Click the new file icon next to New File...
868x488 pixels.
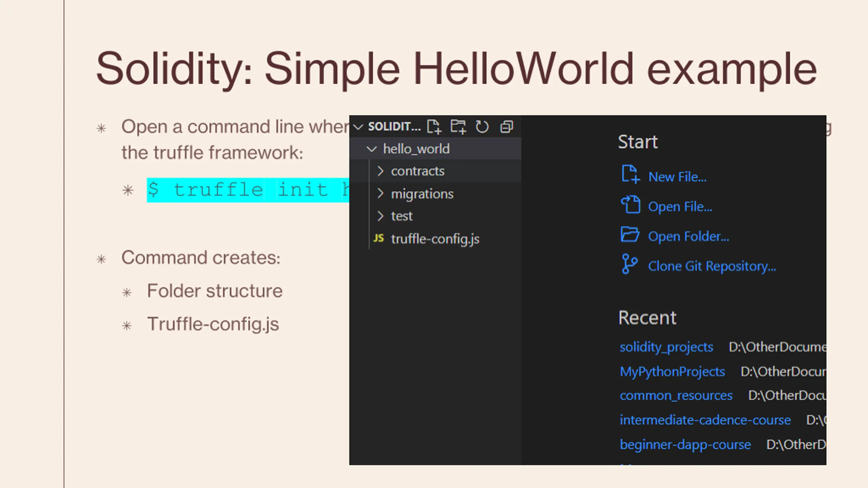click(631, 175)
